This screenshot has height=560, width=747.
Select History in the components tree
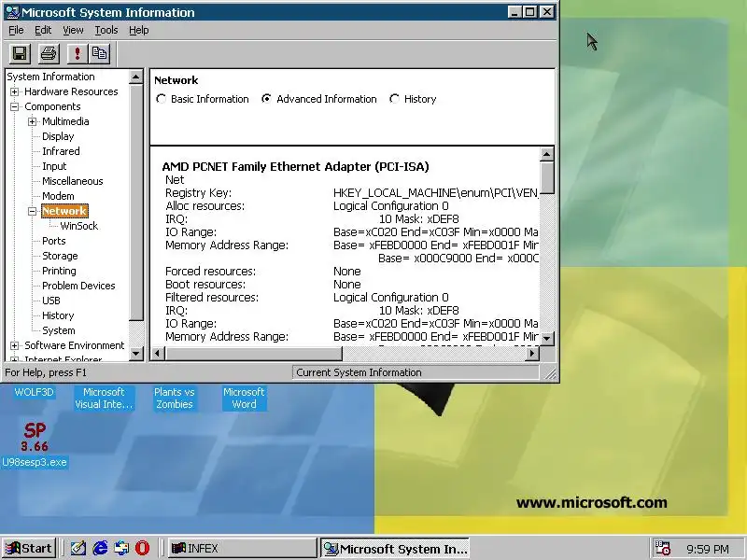[x=58, y=315]
